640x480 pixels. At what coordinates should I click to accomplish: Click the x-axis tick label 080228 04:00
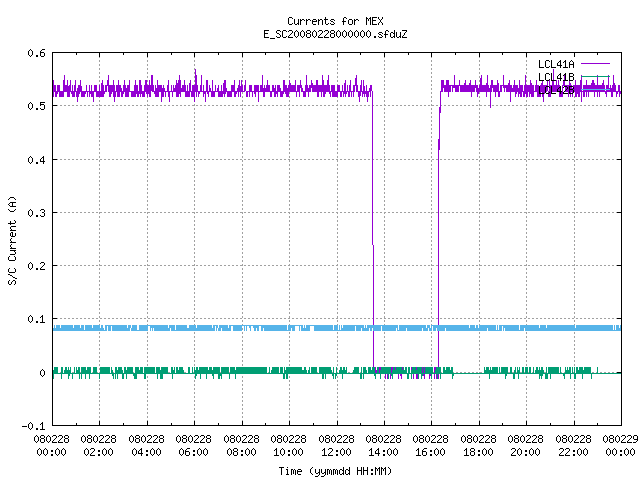tap(147, 446)
